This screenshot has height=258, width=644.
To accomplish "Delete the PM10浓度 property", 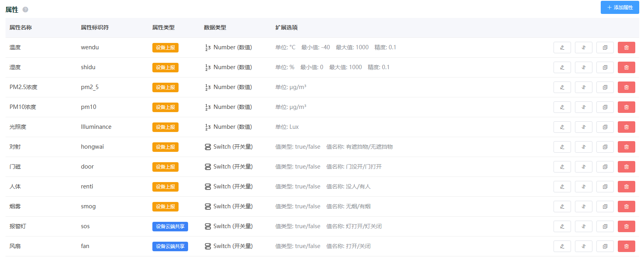I will 626,107.
